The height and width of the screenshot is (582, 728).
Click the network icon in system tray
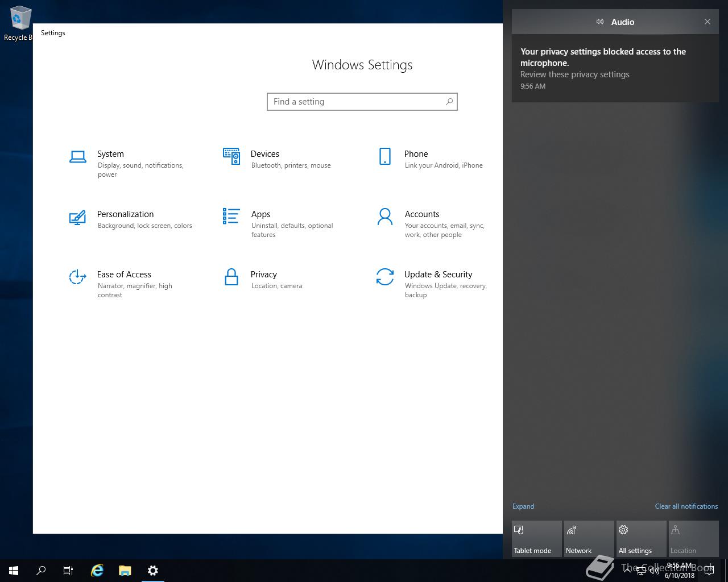pyautogui.click(x=642, y=571)
